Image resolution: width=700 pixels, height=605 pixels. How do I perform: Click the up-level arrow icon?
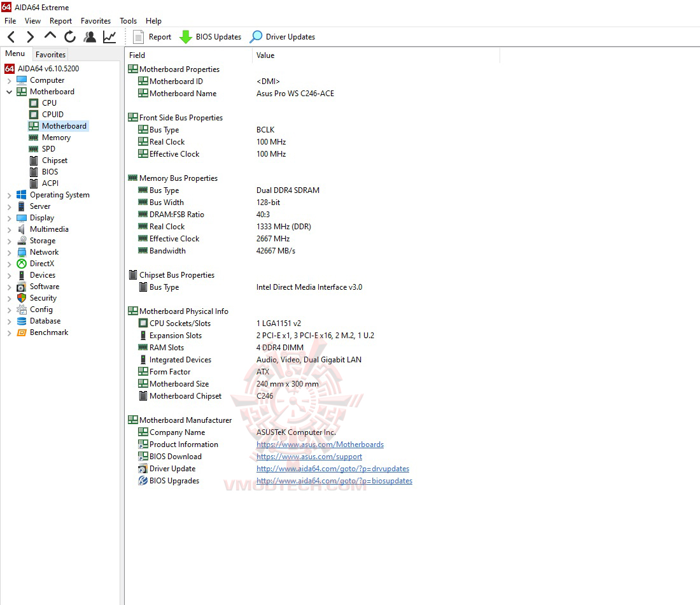click(x=49, y=36)
